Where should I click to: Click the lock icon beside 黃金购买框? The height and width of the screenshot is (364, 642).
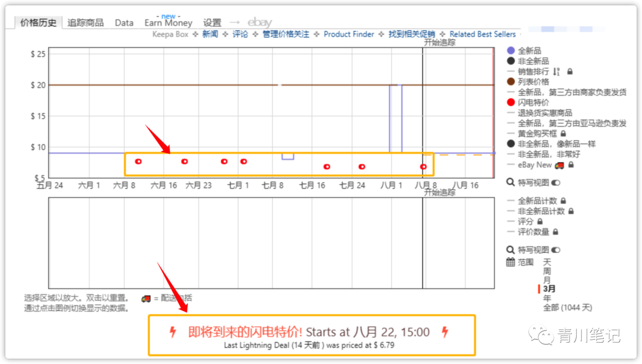tap(564, 134)
